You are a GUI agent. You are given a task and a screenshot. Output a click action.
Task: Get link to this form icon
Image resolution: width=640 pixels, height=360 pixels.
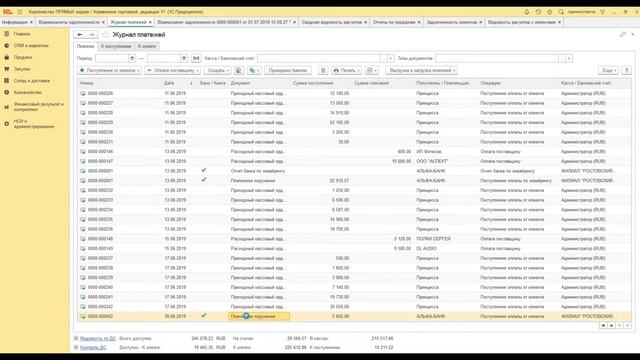coord(622,35)
